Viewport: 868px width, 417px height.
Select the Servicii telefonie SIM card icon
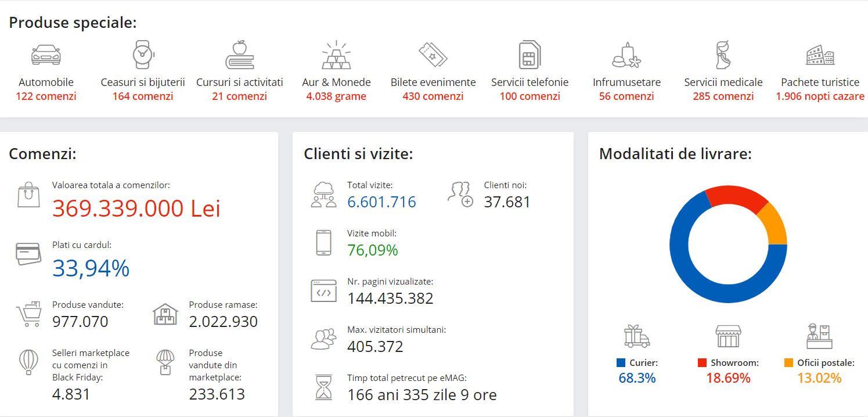(x=530, y=55)
